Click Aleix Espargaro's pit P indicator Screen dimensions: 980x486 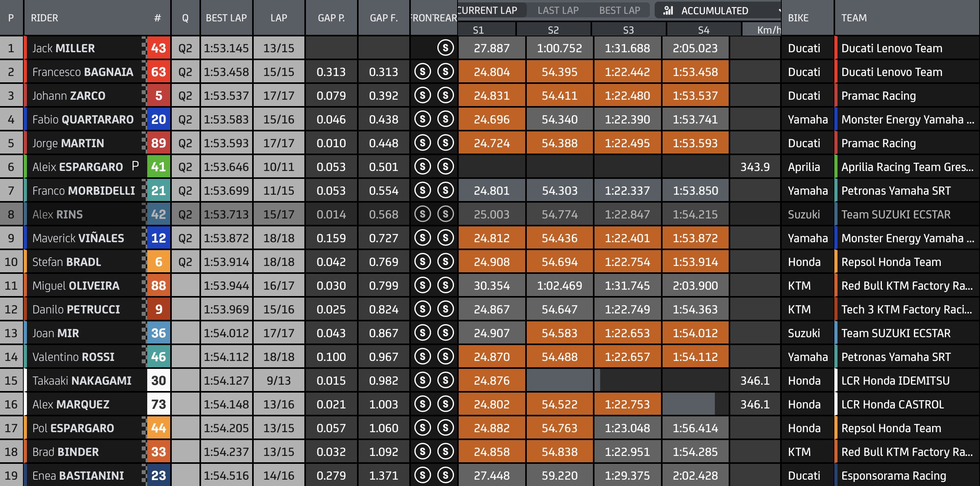coord(135,166)
